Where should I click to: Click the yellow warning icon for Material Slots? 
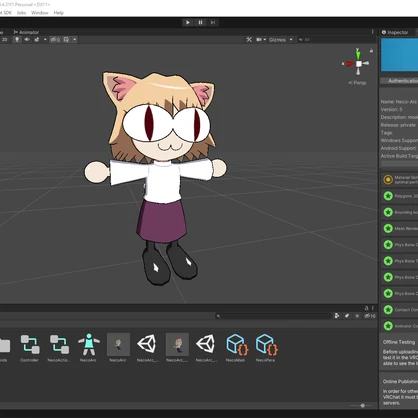[388, 180]
